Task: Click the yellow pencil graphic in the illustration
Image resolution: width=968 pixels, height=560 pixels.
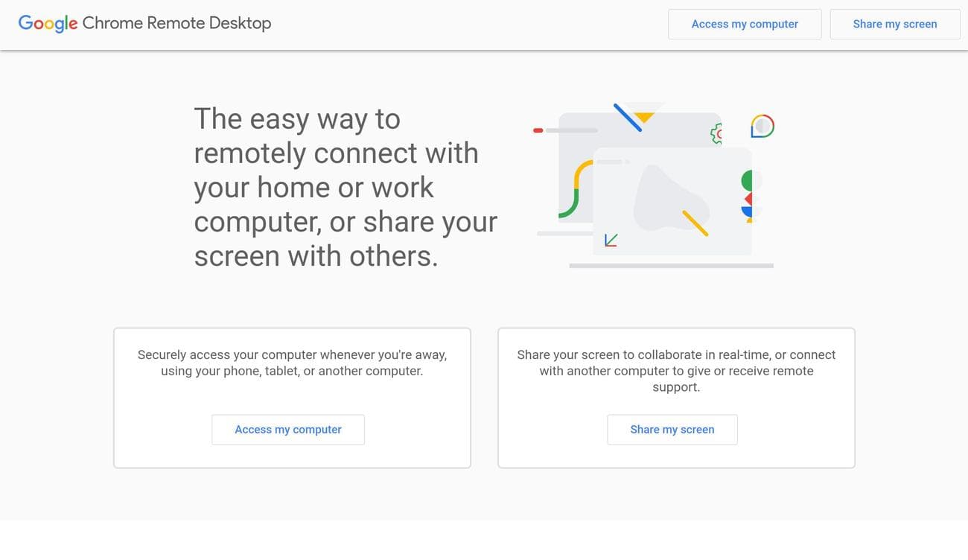Action: (x=696, y=223)
